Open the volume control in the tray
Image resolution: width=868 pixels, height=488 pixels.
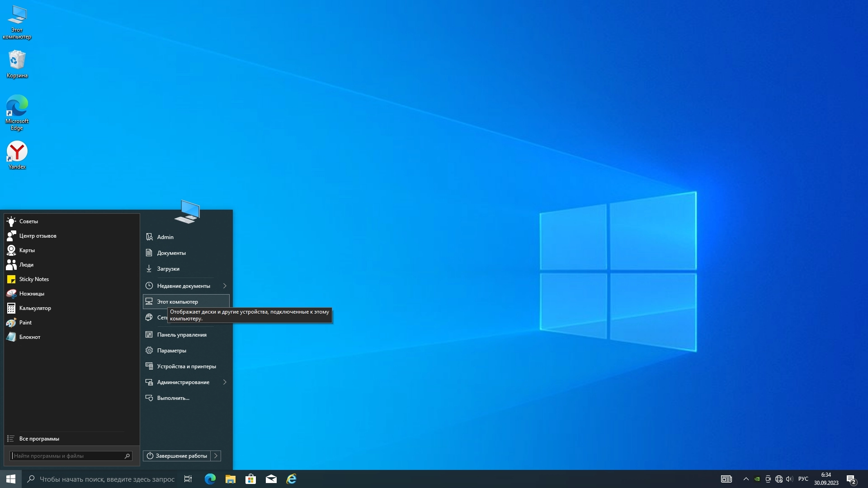click(789, 479)
